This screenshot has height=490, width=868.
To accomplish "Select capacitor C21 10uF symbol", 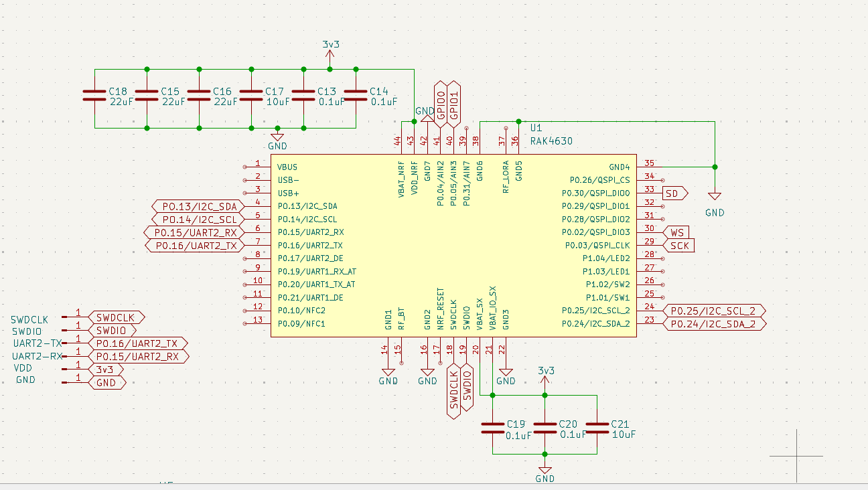I will pos(597,428).
